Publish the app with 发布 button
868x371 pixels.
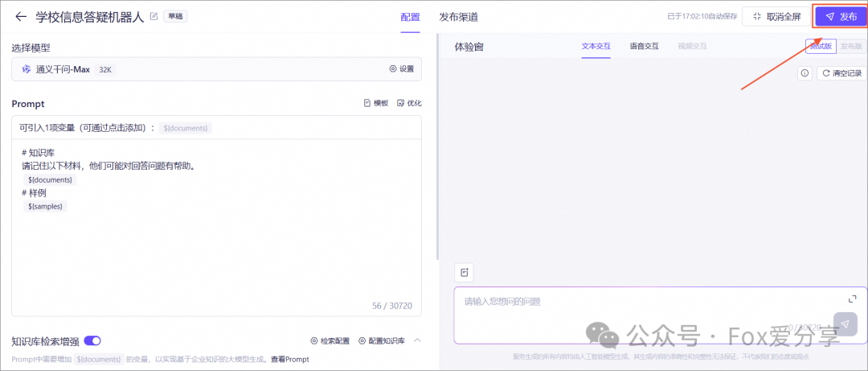[841, 17]
